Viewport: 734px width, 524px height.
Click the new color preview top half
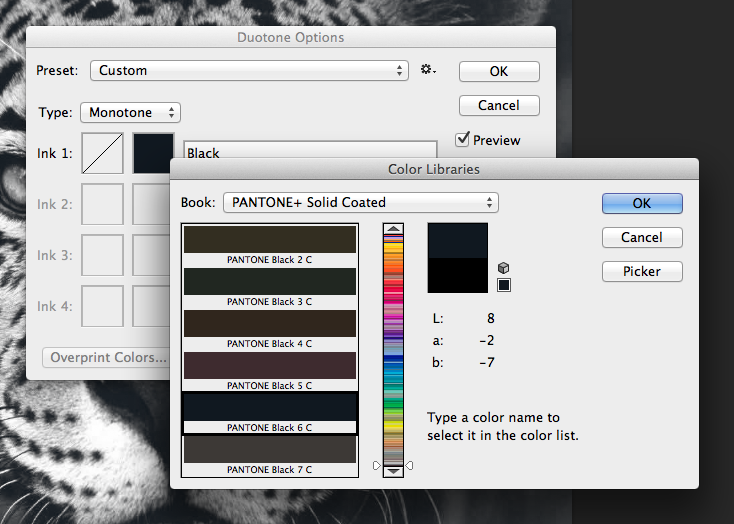pyautogui.click(x=458, y=241)
